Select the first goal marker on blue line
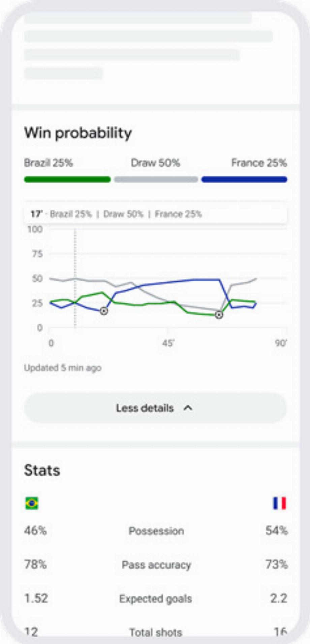The width and height of the screenshot is (310, 644). pyautogui.click(x=104, y=311)
